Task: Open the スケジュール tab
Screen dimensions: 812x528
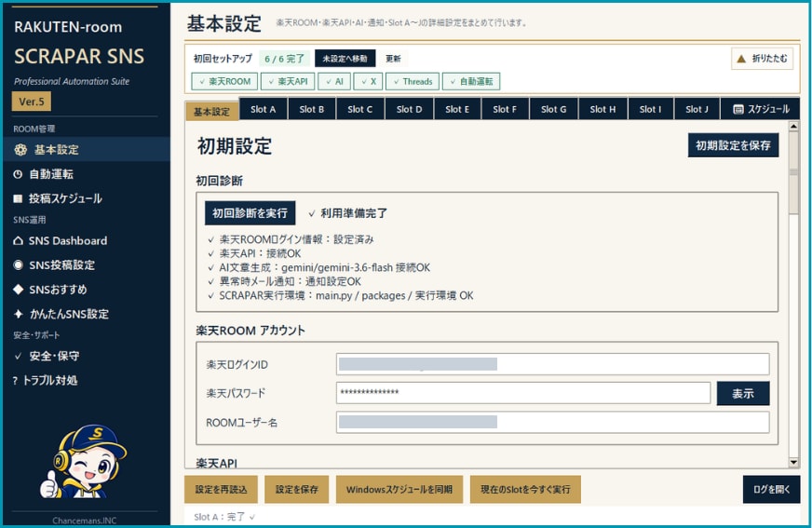Action: point(760,109)
